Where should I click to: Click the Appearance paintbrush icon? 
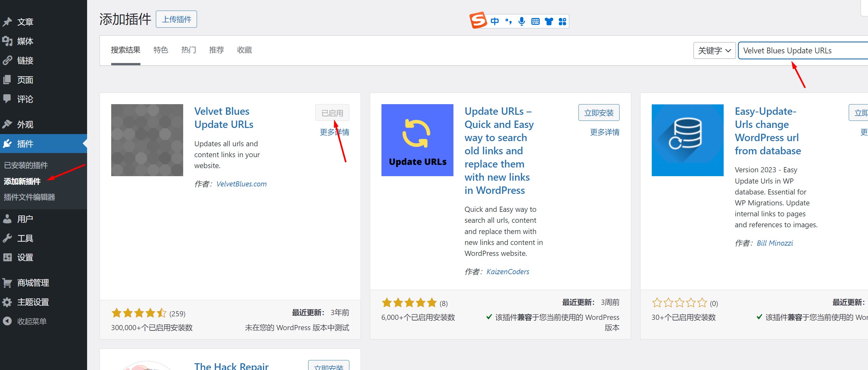coord(7,124)
